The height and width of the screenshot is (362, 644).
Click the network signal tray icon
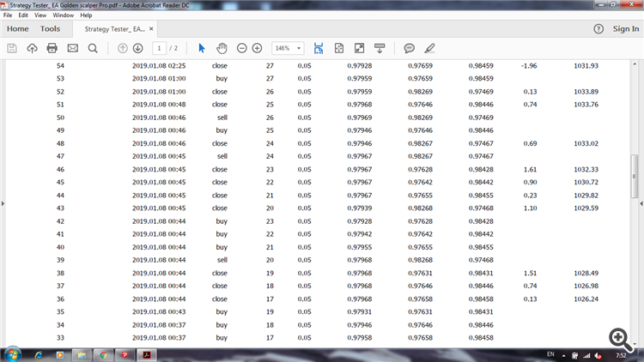tap(586, 355)
